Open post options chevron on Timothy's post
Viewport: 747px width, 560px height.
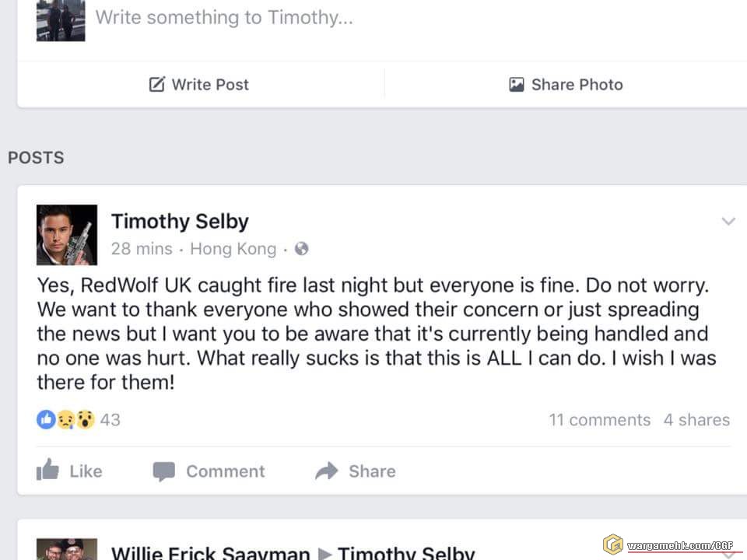[728, 222]
